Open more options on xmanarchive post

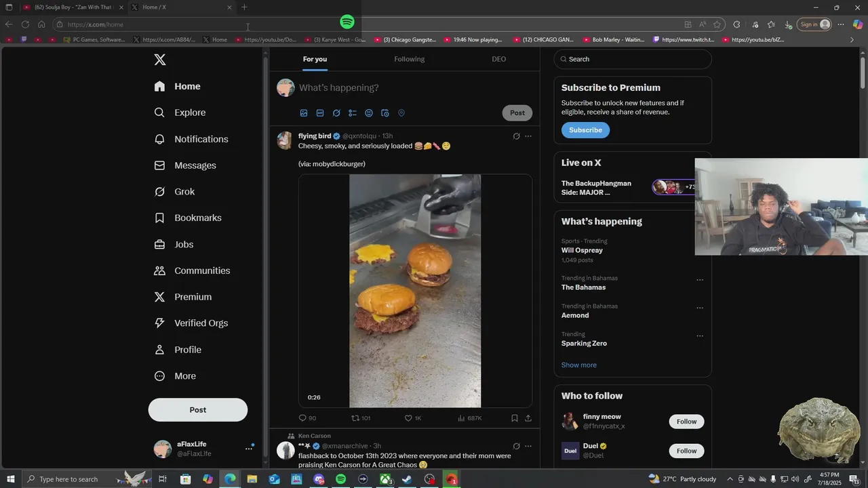coord(528,446)
